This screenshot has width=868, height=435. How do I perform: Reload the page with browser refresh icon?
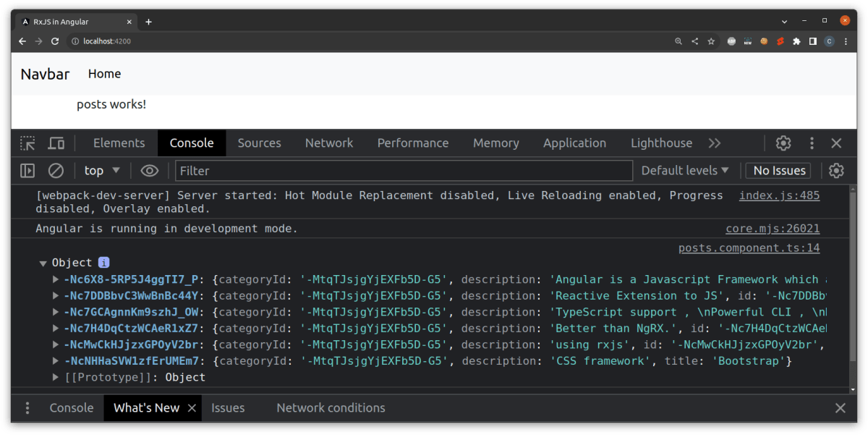tap(55, 41)
